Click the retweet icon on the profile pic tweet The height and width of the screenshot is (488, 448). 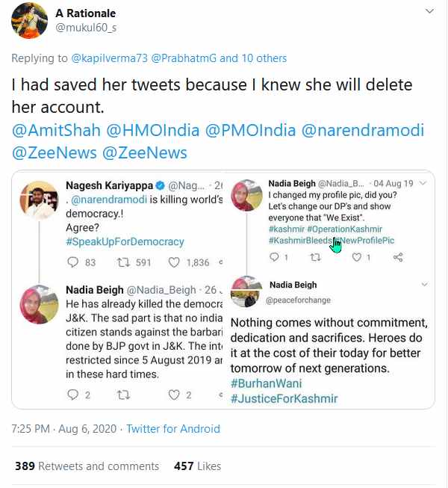point(316,257)
